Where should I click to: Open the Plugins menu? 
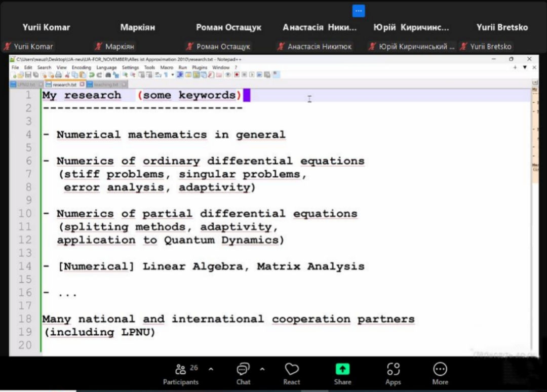click(200, 67)
